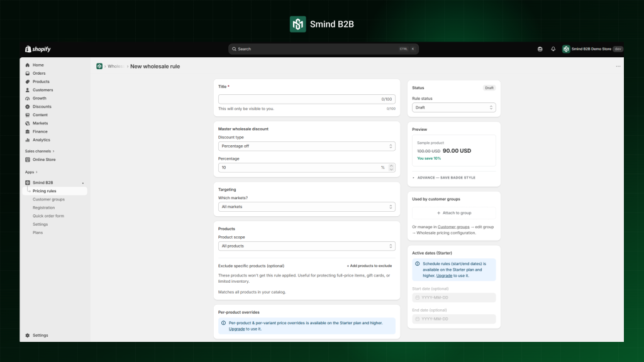Click the Finance bank icon

coord(28,132)
